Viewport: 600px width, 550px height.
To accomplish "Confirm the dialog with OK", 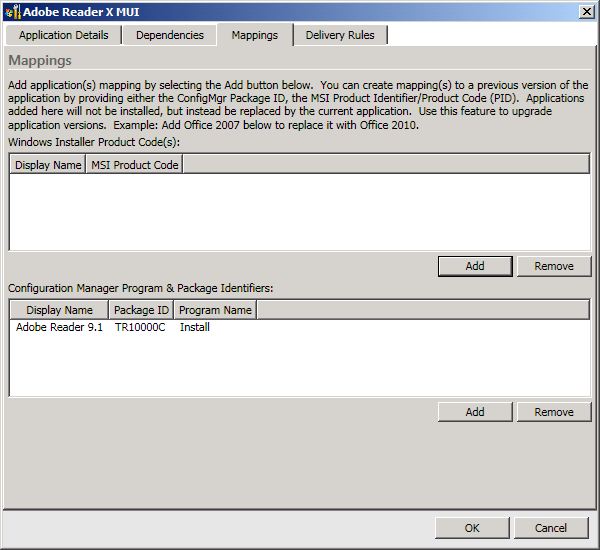I will (472, 528).
